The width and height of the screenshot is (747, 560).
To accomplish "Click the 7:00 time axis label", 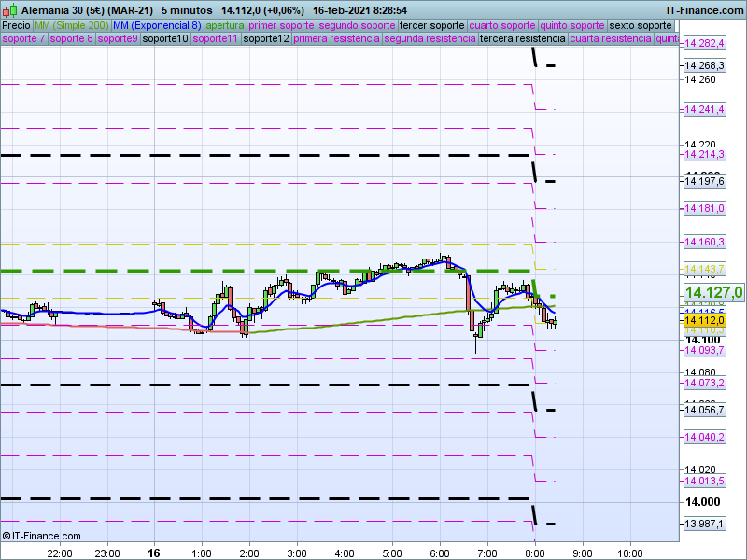I will point(487,553).
